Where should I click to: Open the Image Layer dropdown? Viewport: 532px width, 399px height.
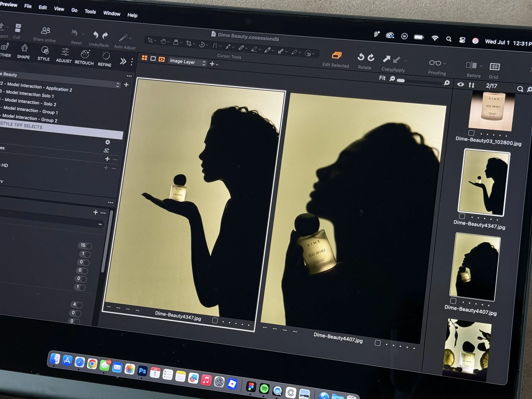pyautogui.click(x=187, y=62)
